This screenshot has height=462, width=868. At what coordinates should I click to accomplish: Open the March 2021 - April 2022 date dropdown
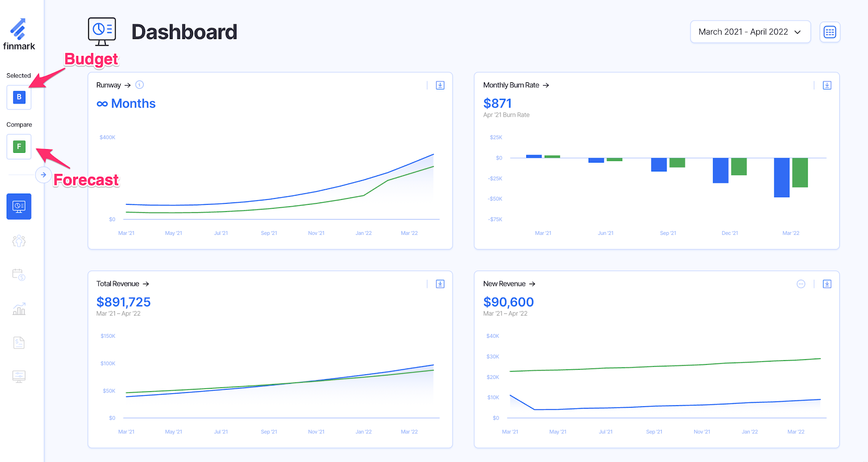click(x=750, y=32)
